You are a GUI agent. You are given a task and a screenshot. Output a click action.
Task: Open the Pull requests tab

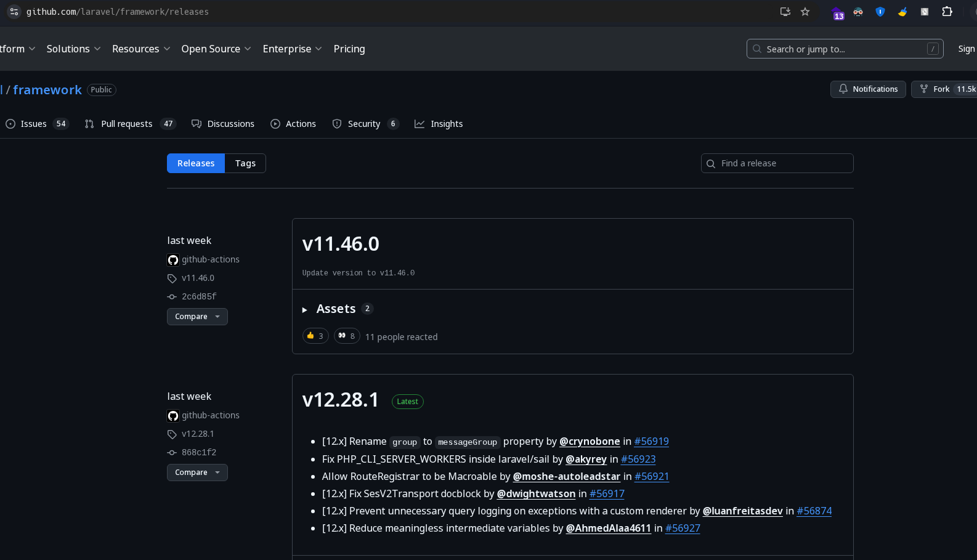click(x=131, y=124)
